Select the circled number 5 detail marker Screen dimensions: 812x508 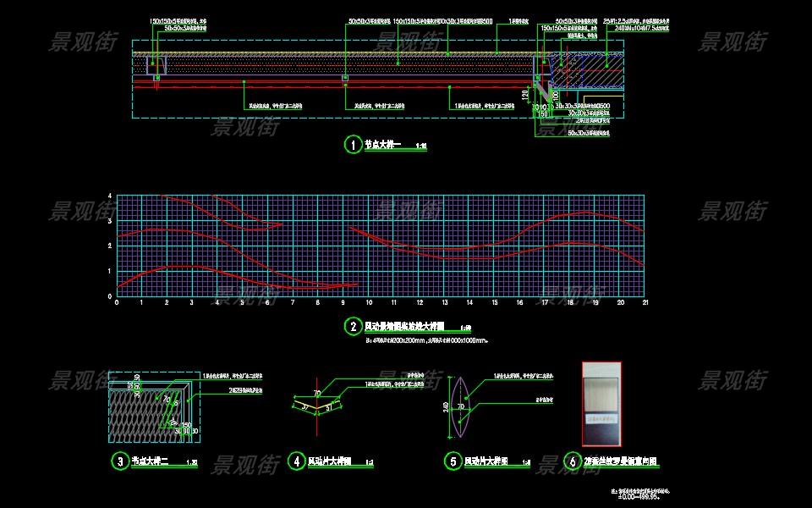(453, 461)
